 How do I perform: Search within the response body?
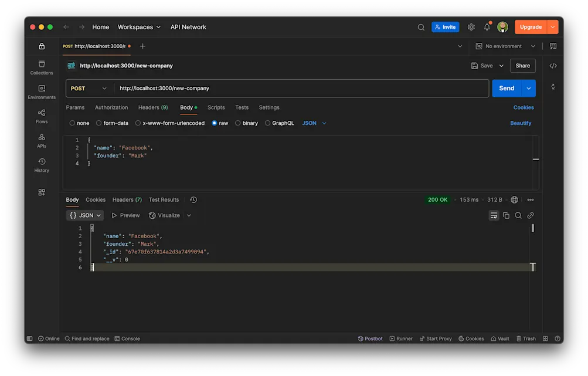pos(518,215)
